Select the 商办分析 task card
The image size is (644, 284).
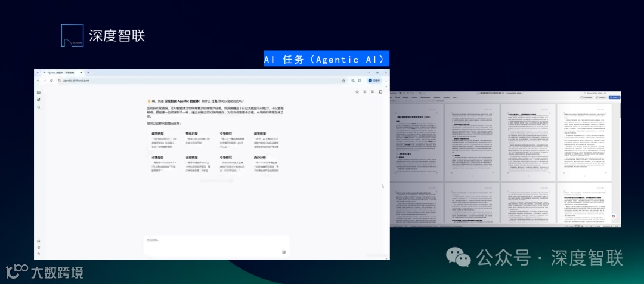coord(268,164)
